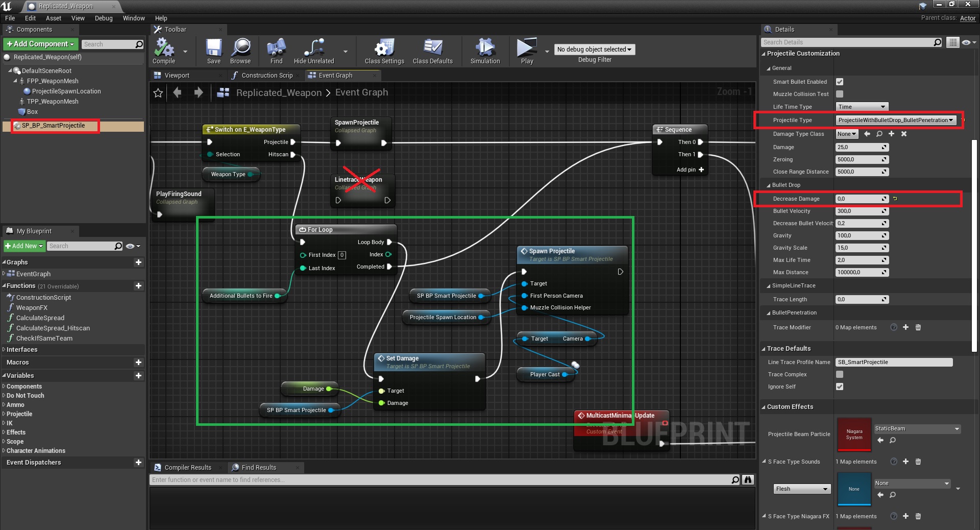Enable the Muzzle Collision Test checkbox
980x530 pixels.
coord(840,94)
